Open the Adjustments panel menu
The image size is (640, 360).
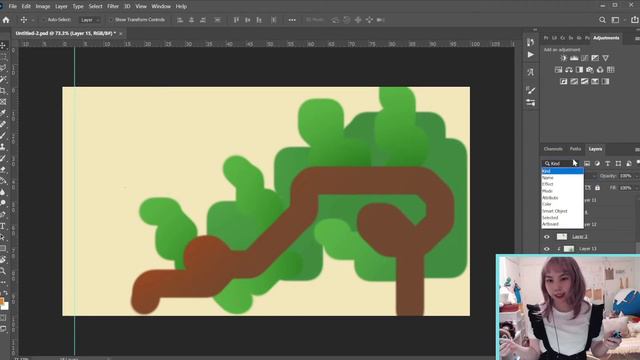637,38
